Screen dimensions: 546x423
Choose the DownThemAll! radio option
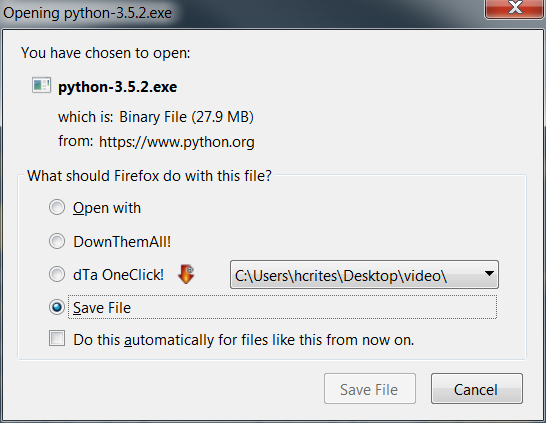(57, 241)
